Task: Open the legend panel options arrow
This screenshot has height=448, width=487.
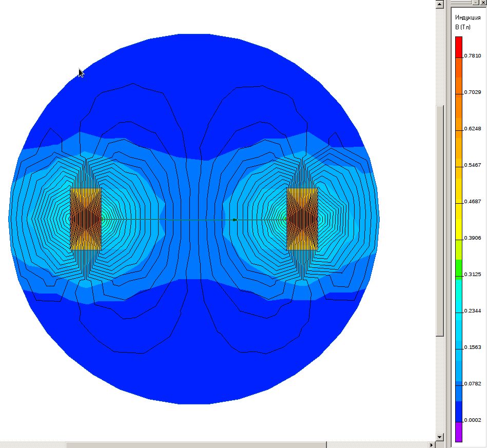Action: pyautogui.click(x=476, y=3)
